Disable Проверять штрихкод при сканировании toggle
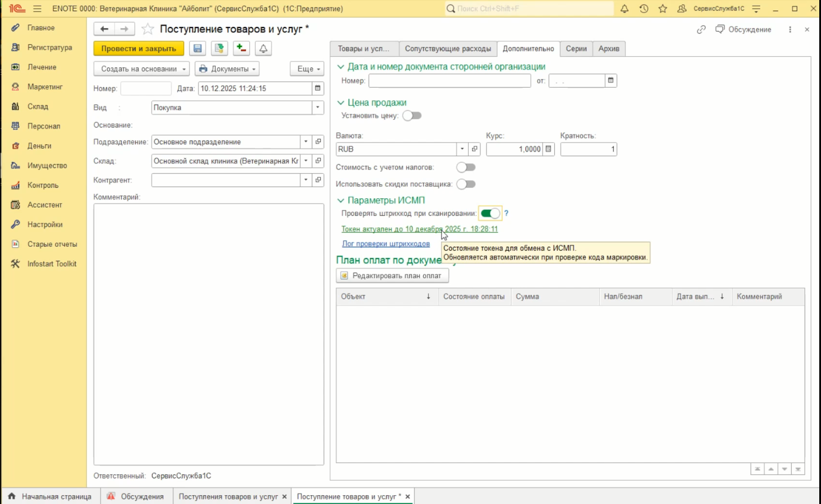 (490, 213)
